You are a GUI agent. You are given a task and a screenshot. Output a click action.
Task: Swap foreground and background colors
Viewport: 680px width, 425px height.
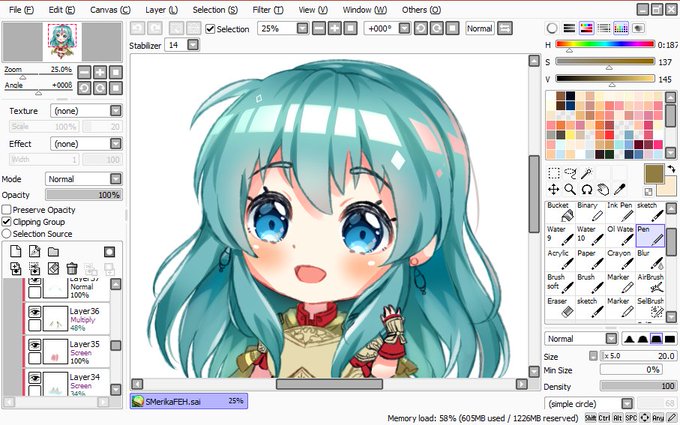point(671,169)
